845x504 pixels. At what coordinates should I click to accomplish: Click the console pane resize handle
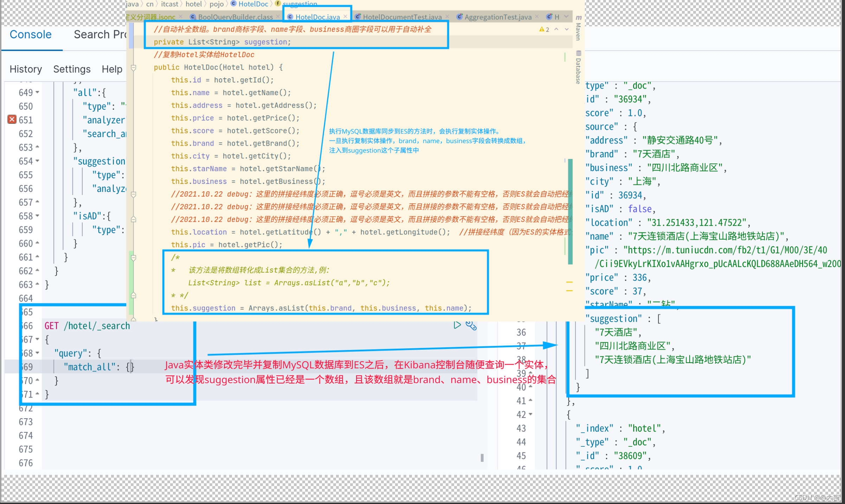coord(482,458)
